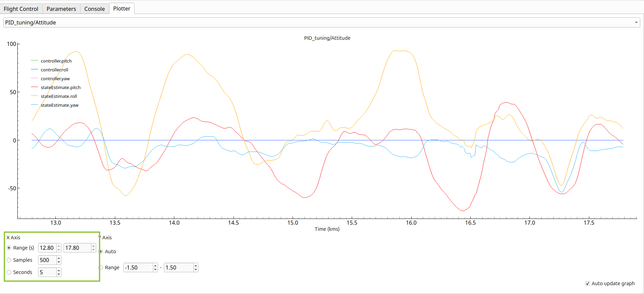The width and height of the screenshot is (644, 294).
Task: Click the controller.yaw legend entry
Action: (x=55, y=79)
